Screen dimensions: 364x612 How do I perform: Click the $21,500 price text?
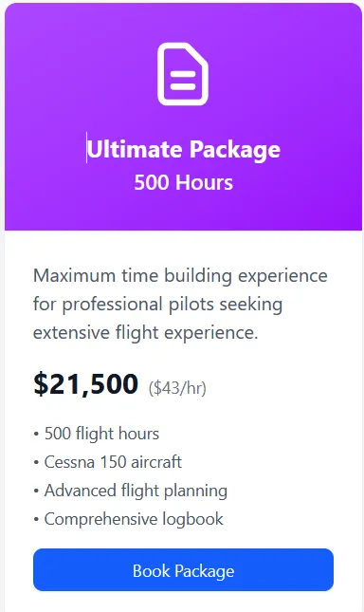[x=85, y=384]
